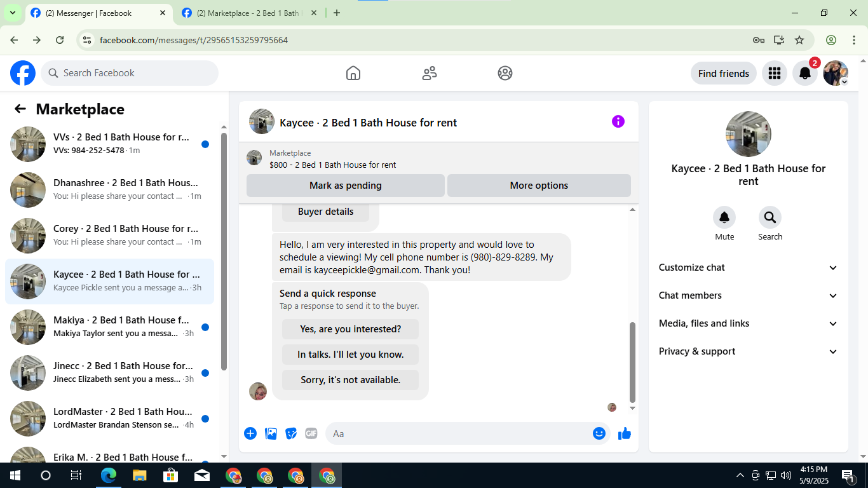Send 'Yes, are you interested?' quick response
Viewport: 868px width, 488px height.
[x=350, y=329]
